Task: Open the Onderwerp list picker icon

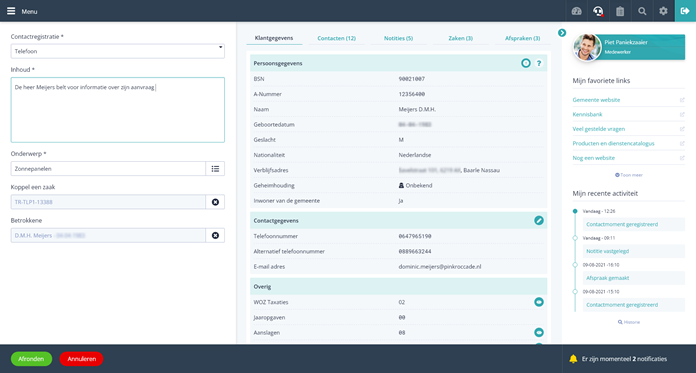Action: pyautogui.click(x=215, y=169)
